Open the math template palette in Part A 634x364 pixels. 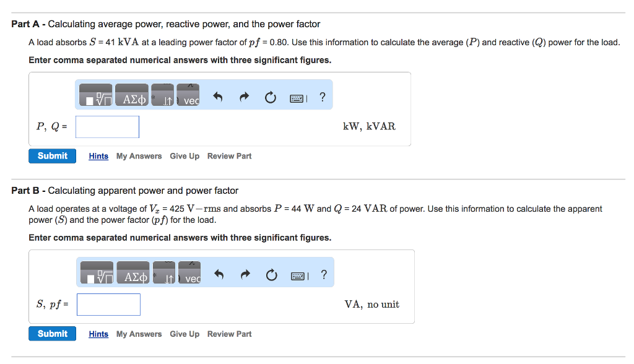tap(94, 95)
